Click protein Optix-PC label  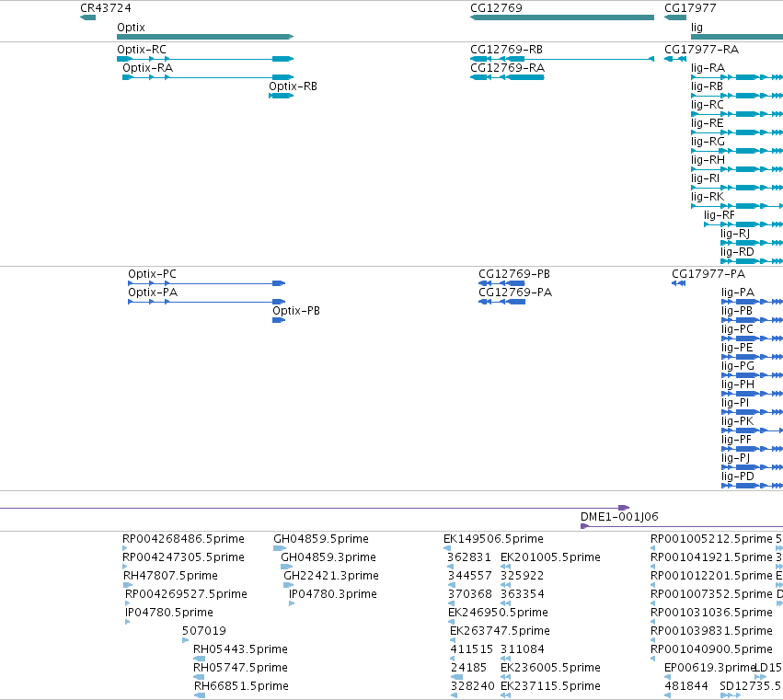click(x=153, y=274)
